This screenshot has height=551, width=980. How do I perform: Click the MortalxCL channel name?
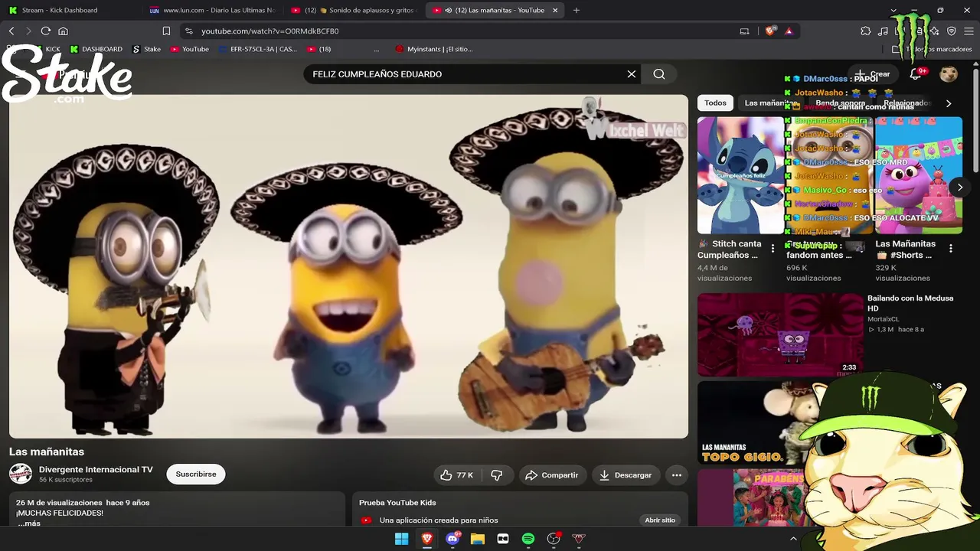[883, 319]
